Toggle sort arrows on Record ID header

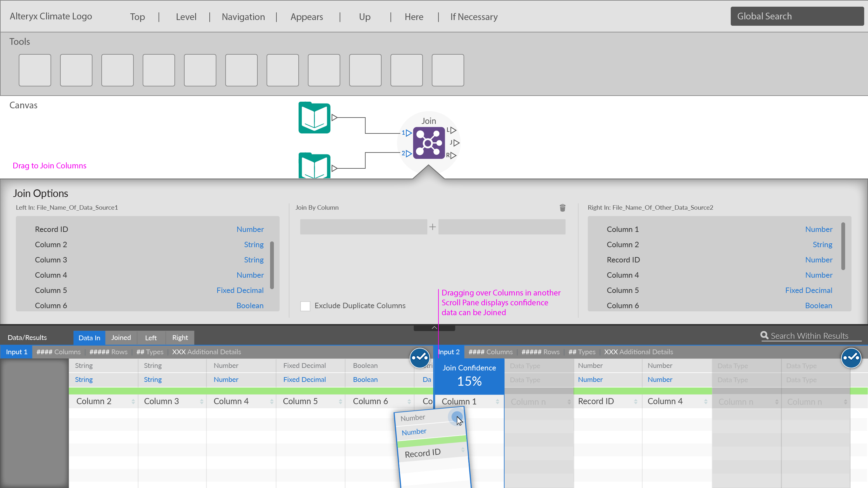click(x=635, y=401)
